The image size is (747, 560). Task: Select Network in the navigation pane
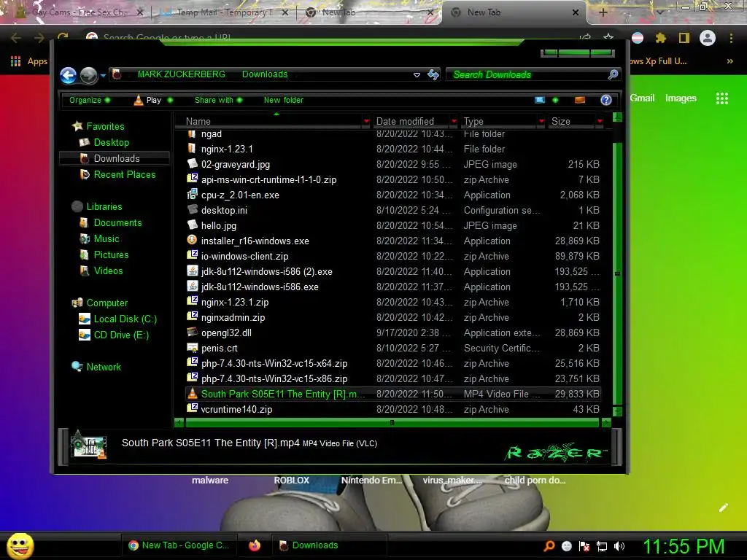tap(104, 367)
